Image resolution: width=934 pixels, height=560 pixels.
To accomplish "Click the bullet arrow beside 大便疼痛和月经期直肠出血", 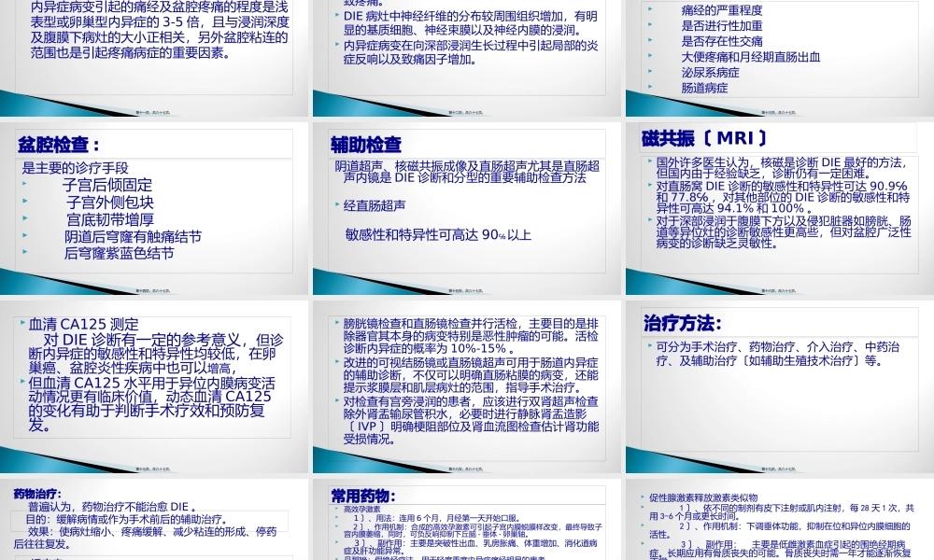I will [x=649, y=55].
